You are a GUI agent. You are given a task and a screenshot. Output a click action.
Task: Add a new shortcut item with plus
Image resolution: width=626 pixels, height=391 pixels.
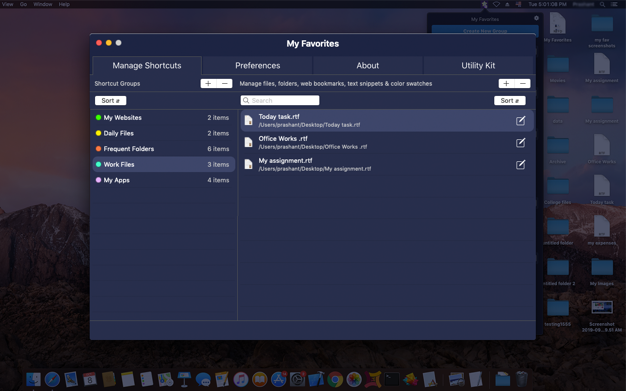506,83
